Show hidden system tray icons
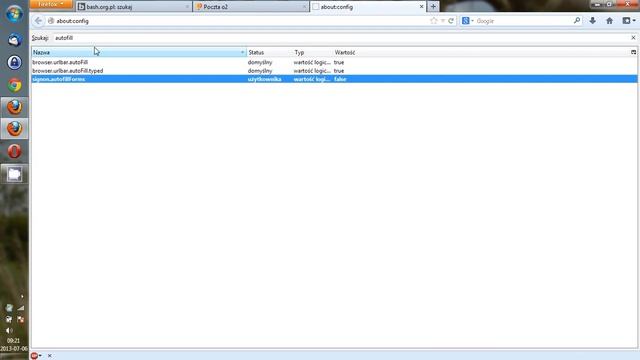Screen dimensions: 640x360 point(22,297)
